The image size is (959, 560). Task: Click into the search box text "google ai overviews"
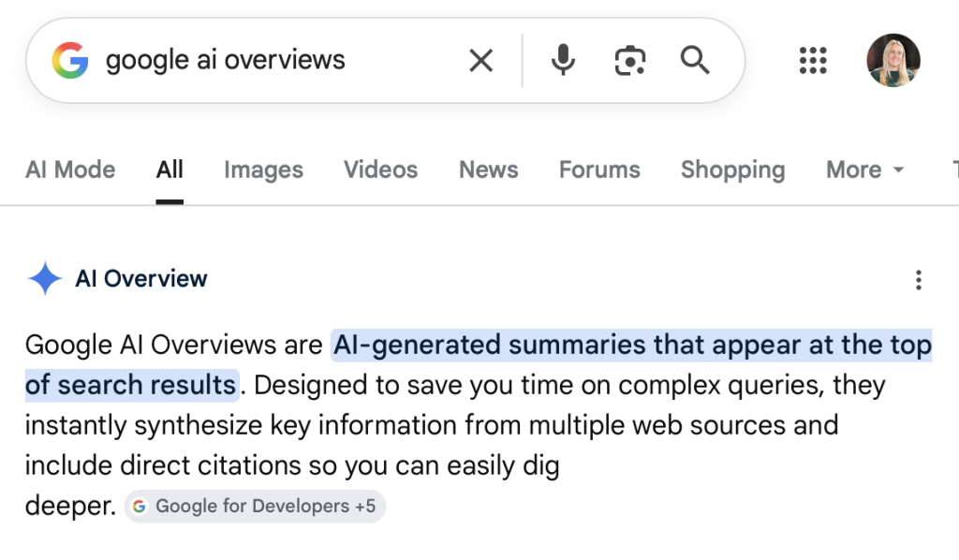tap(225, 61)
